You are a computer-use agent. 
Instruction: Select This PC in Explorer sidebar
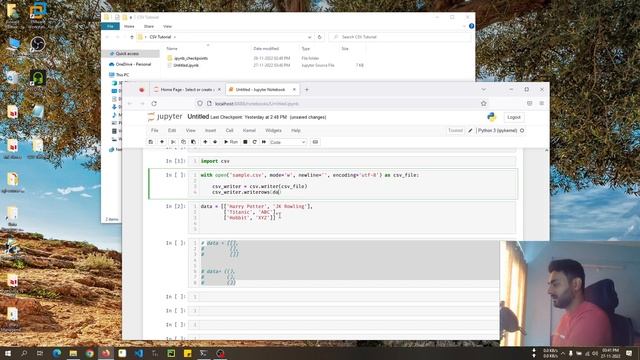click(122, 75)
